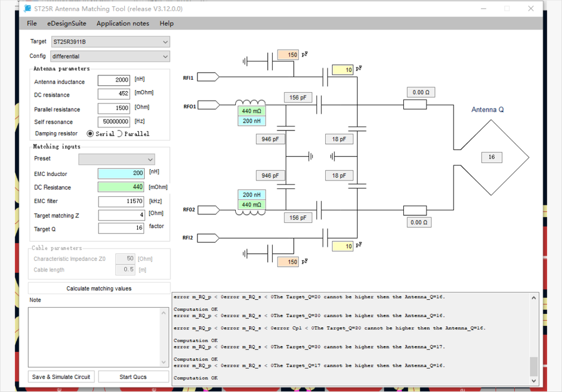Viewport: 562px width, 392px height.
Task: Open the eDesignSuite menu
Action: pyautogui.click(x=67, y=24)
